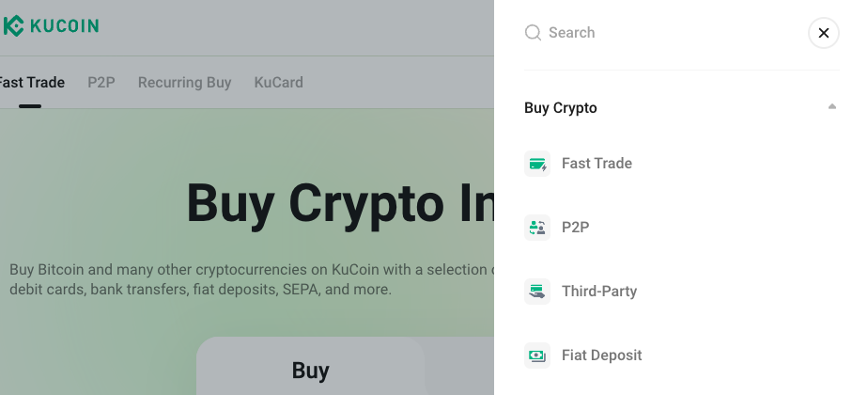Image resolution: width=868 pixels, height=395 pixels.
Task: Open the Third-Party menu label
Action: point(599,292)
